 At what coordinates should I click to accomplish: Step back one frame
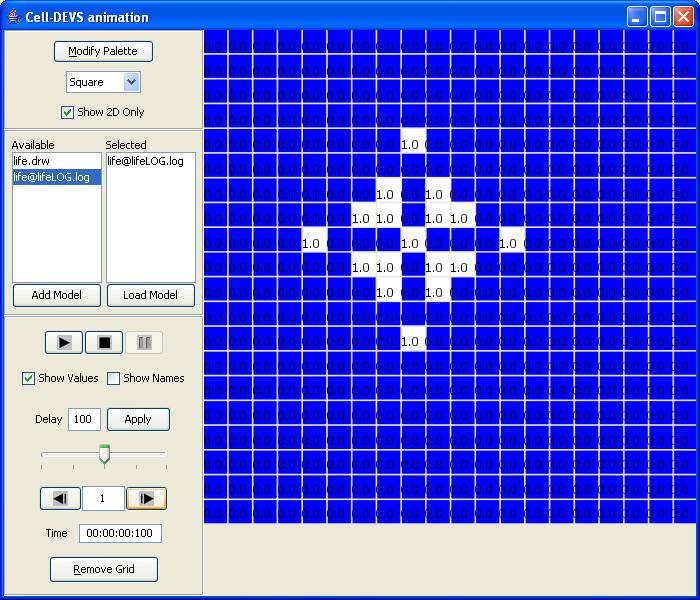point(60,498)
